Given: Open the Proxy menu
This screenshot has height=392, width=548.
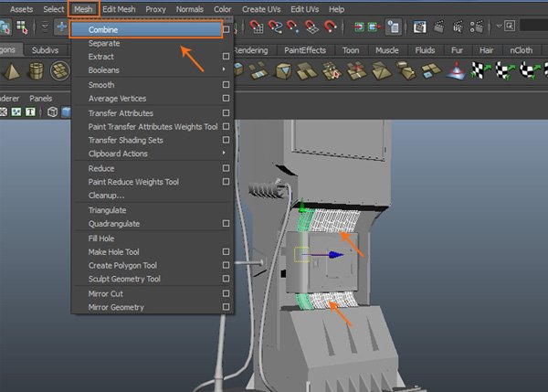Looking at the screenshot, I should pos(155,9).
